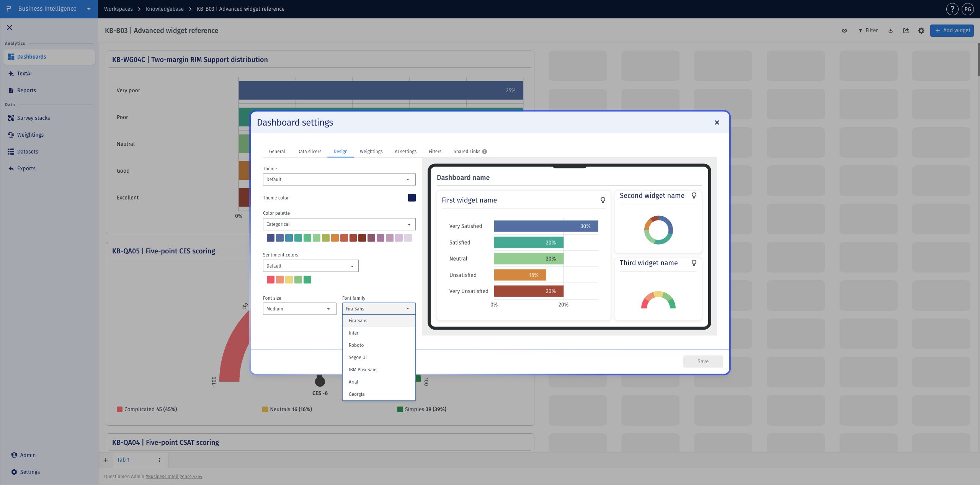Add a new tab with the plus icon
Image resolution: width=980 pixels, height=485 pixels.
pos(106,460)
